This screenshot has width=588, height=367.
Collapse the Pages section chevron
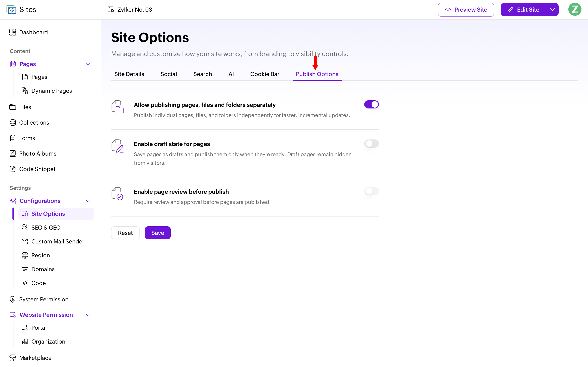coord(88,64)
